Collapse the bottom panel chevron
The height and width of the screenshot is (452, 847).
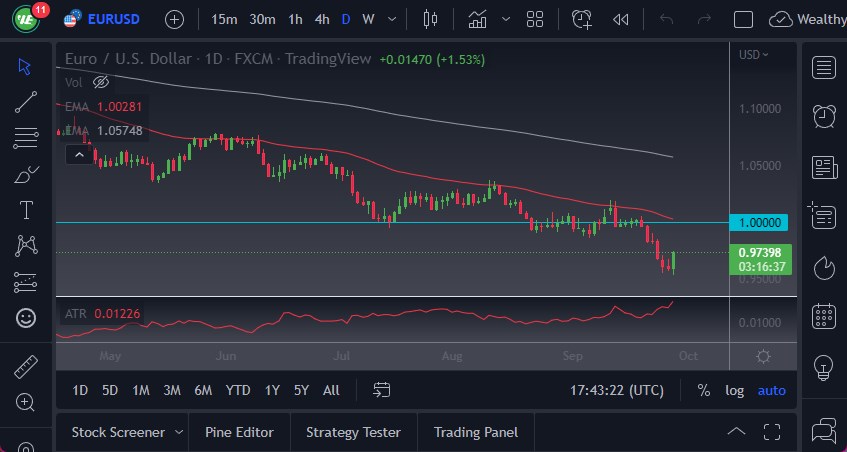737,432
